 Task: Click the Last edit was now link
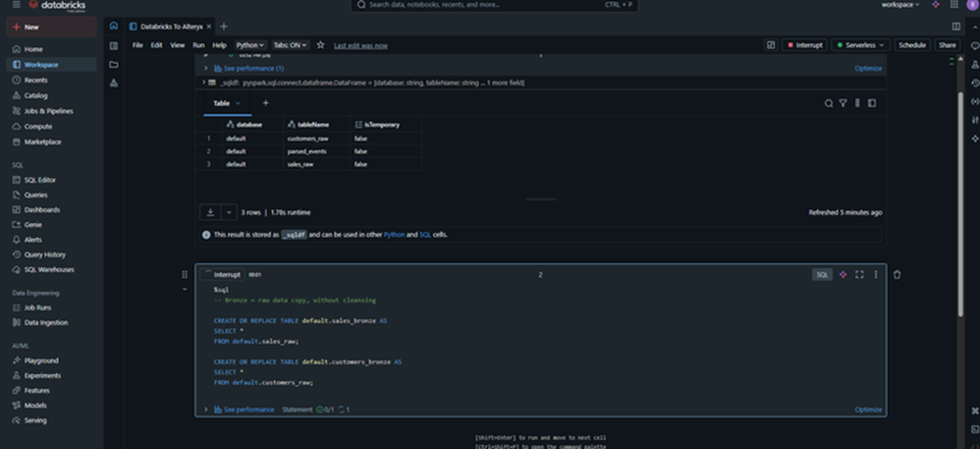coord(360,45)
